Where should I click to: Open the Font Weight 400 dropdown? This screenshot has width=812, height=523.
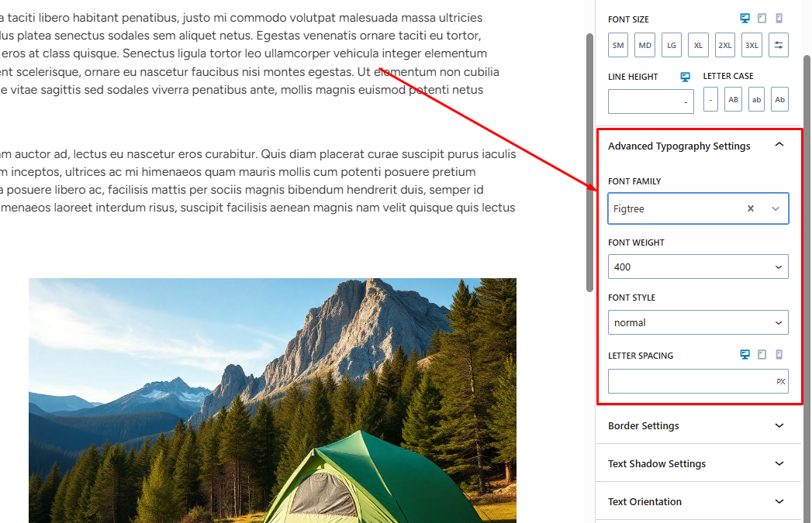tap(698, 267)
